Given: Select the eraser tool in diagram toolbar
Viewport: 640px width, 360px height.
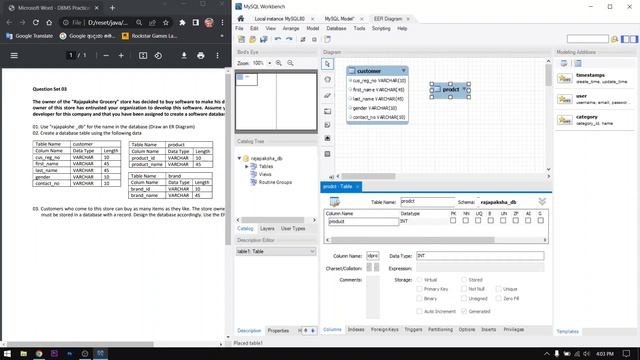Looking at the screenshot, I should point(327,96).
